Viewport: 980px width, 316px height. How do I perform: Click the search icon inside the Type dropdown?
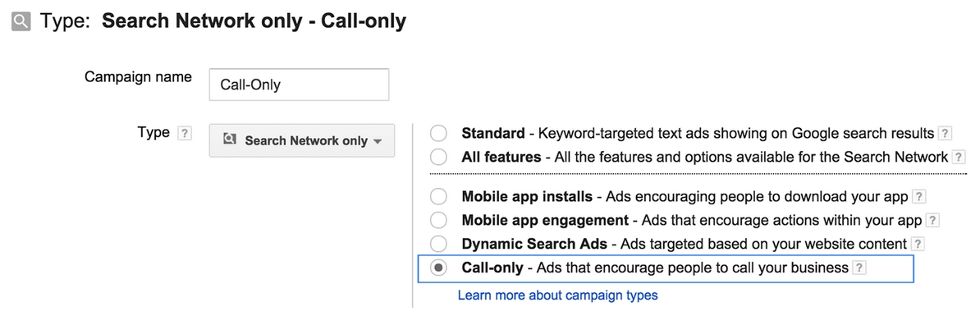tap(229, 140)
